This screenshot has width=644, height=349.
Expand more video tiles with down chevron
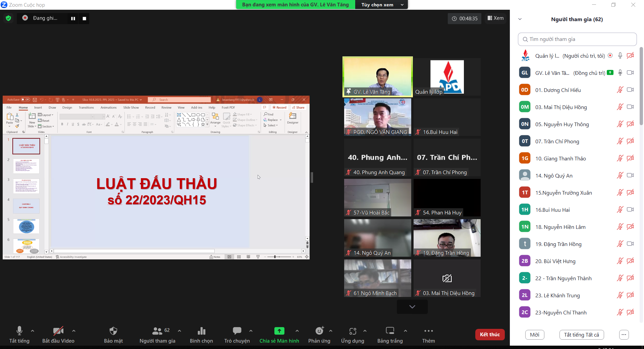pos(412,307)
